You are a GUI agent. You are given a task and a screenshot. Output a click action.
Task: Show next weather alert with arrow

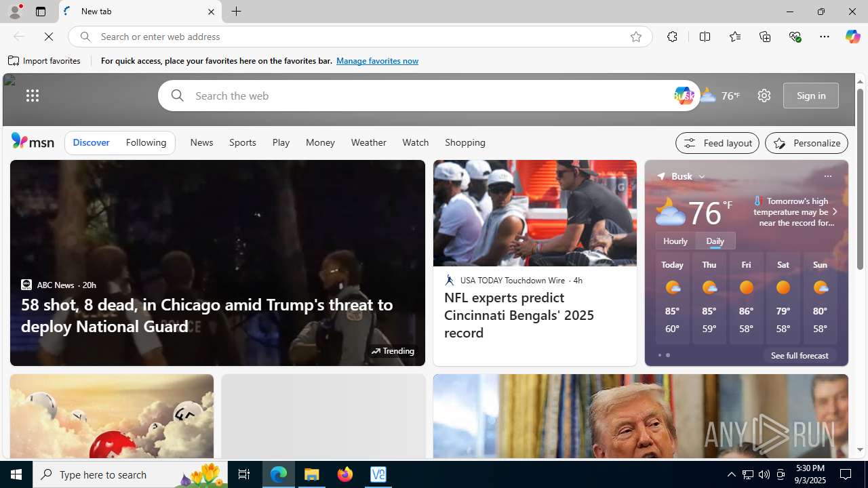tap(834, 211)
